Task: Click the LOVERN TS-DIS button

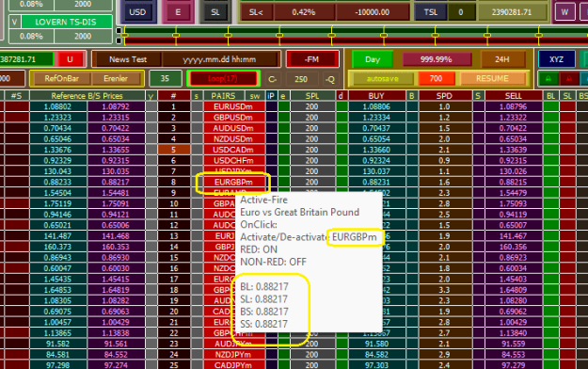Action: pyautogui.click(x=66, y=23)
